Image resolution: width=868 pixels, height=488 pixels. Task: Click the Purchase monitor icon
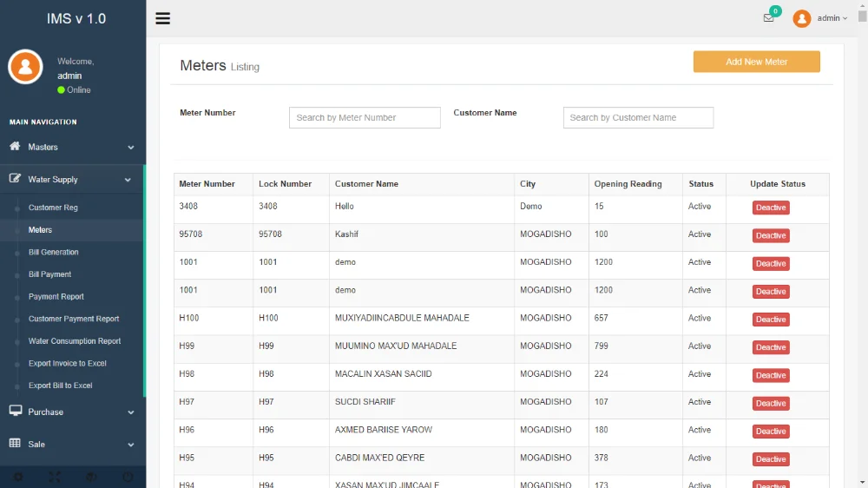[x=15, y=412]
